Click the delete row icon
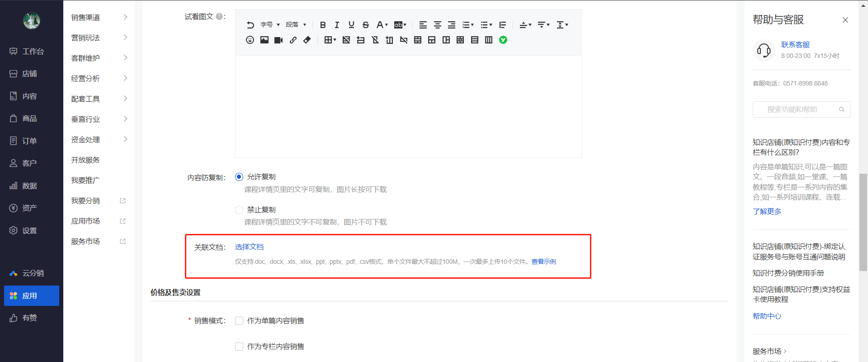The height and width of the screenshot is (362, 868). pyautogui.click(x=375, y=40)
